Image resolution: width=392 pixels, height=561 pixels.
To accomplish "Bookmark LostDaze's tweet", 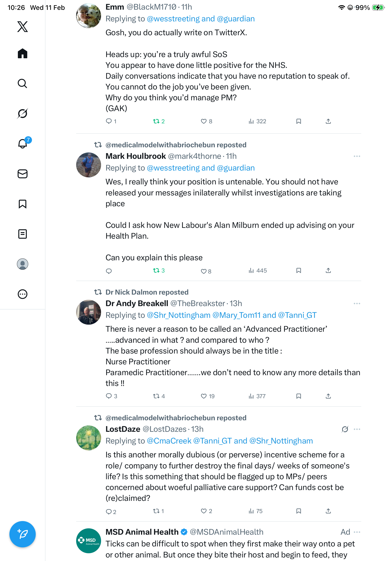I will pos(298,511).
